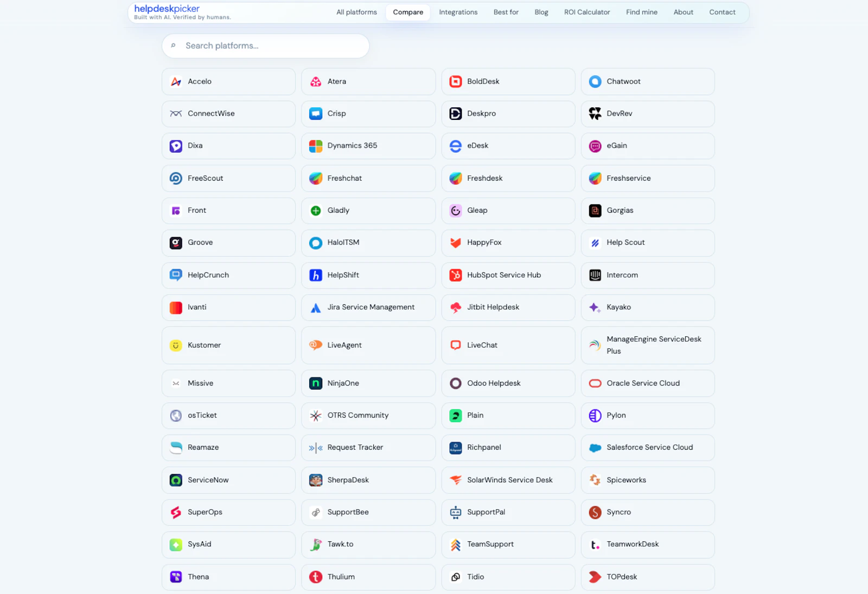
Task: Pick the Groove platform card
Action: [228, 242]
